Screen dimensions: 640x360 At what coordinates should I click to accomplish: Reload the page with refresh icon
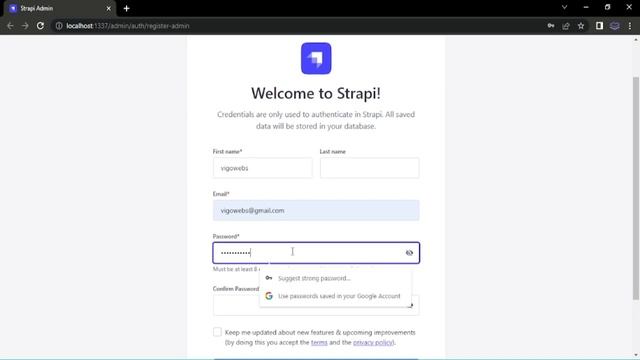coord(40,26)
